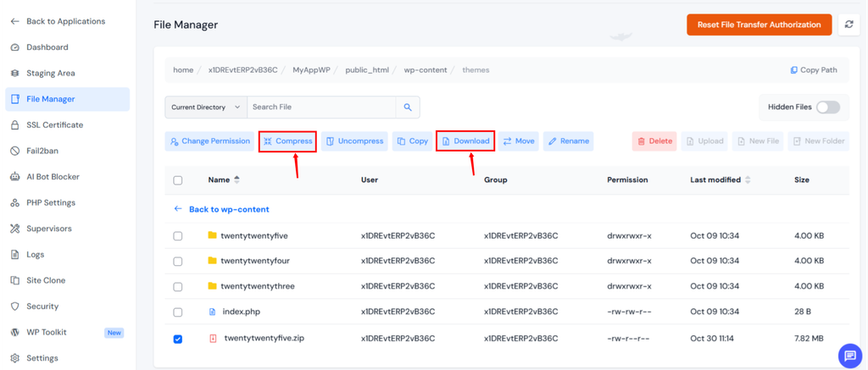Click the red Delete button
The height and width of the screenshot is (370, 868).
point(654,141)
